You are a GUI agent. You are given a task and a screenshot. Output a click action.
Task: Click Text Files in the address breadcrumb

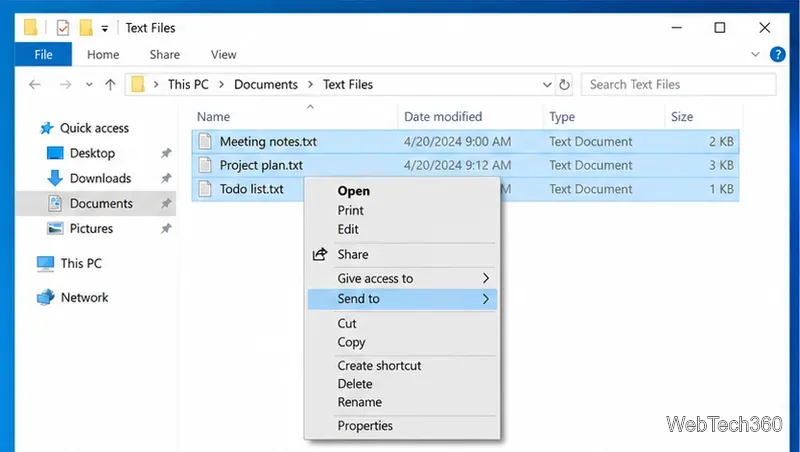[348, 84]
